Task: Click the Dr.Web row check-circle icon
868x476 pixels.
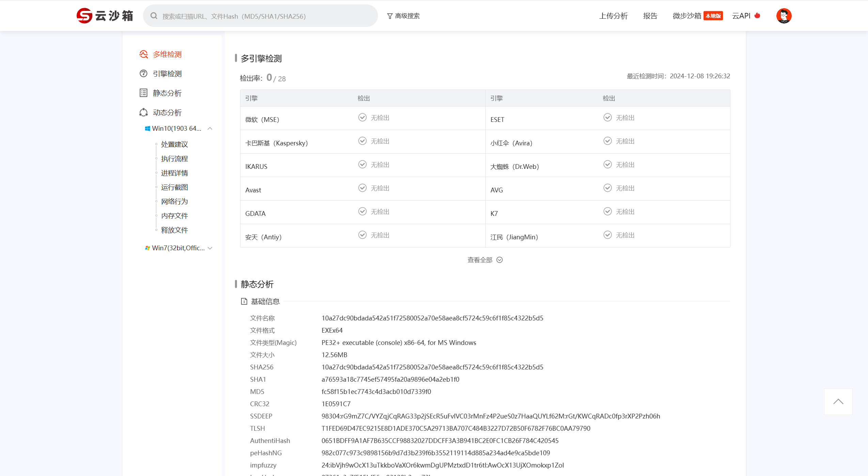Action: [607, 164]
